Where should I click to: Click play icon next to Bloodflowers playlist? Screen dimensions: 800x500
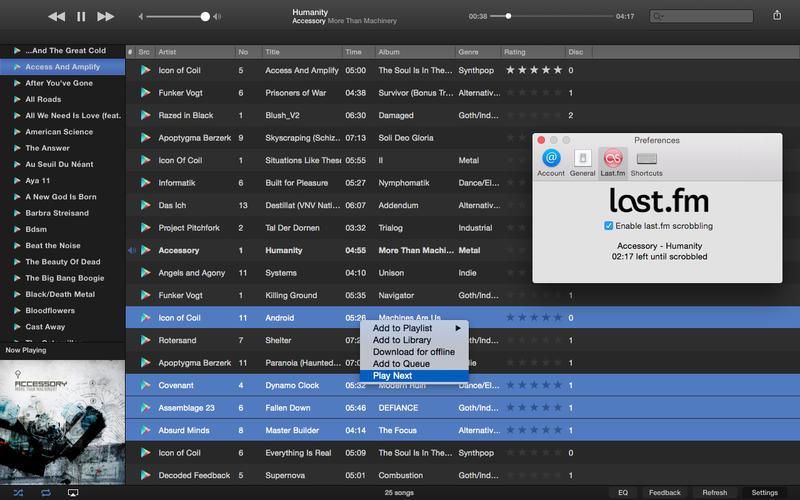click(17, 310)
